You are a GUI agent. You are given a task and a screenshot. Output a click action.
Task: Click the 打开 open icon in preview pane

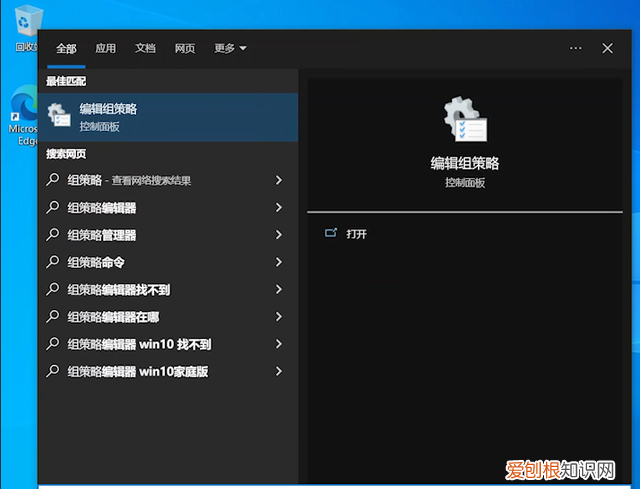(x=331, y=233)
